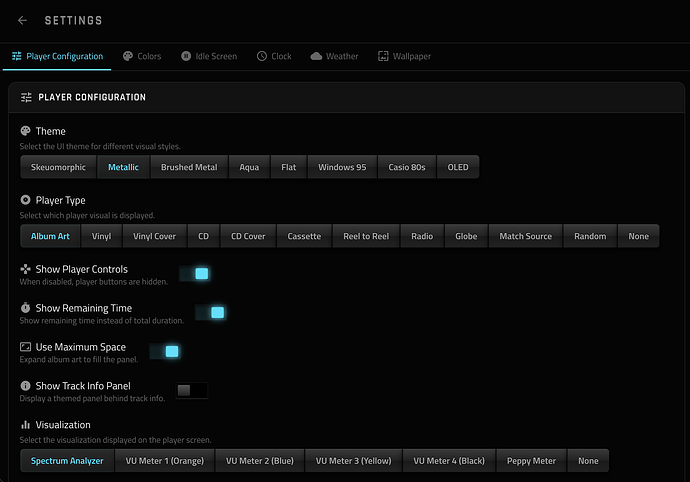Select the Aqua theme
The width and height of the screenshot is (690, 482).
tap(249, 167)
